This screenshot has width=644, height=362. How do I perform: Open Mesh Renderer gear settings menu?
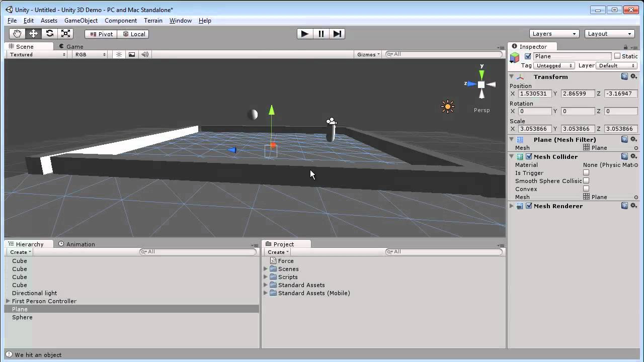point(633,206)
